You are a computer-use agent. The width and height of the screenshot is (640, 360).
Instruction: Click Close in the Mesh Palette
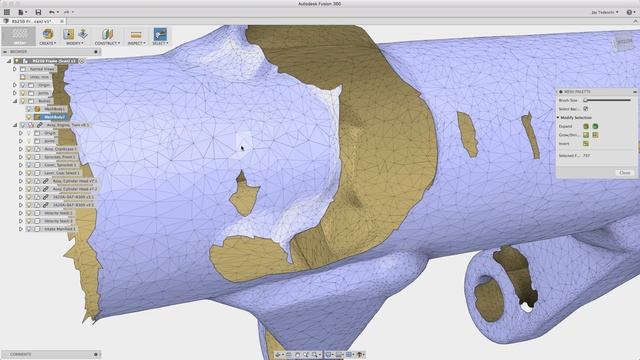(x=624, y=173)
